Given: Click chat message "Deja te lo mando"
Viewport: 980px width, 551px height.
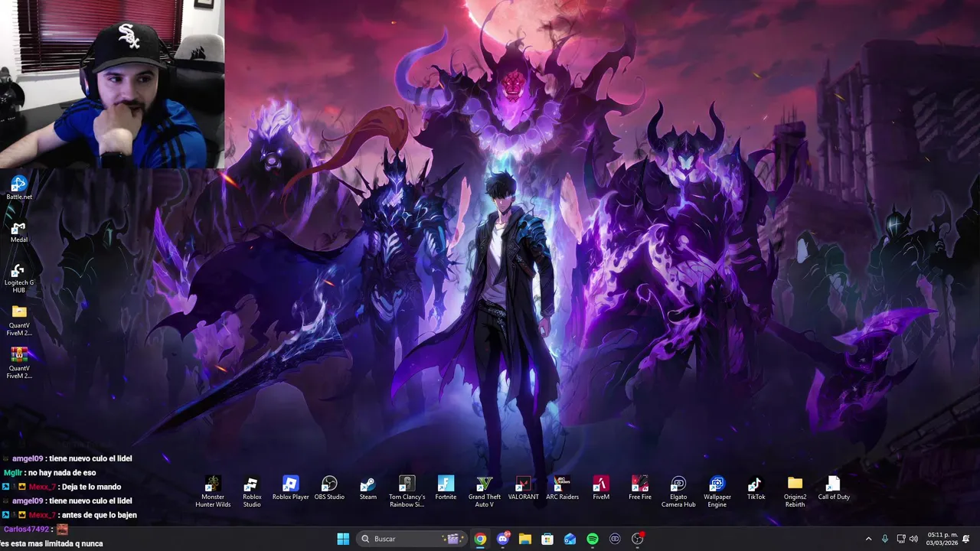Looking at the screenshot, I should coord(91,487).
